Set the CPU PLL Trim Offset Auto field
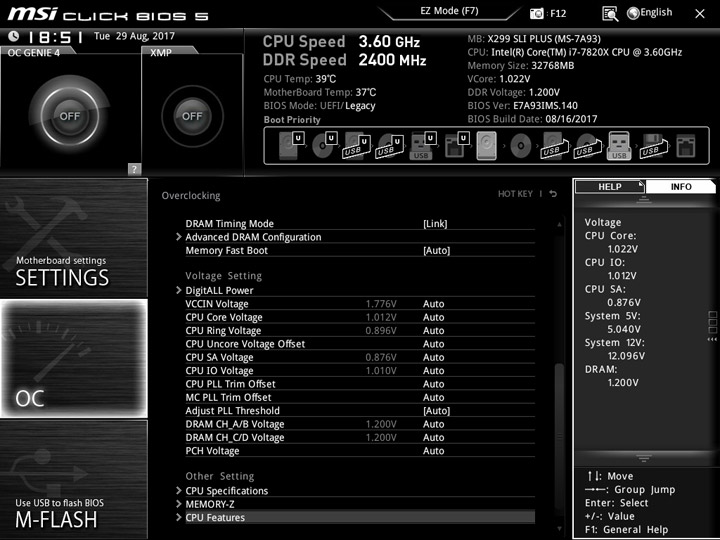This screenshot has height=540, width=720. point(433,383)
